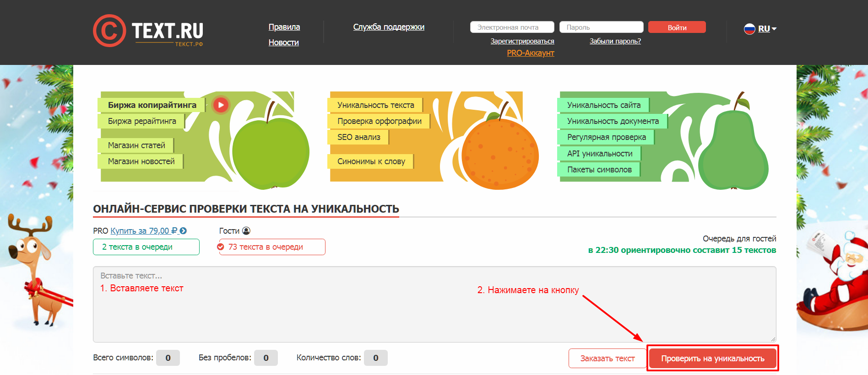This screenshot has height=375, width=868.
Task: Focus the Электронная почта field
Action: click(512, 27)
